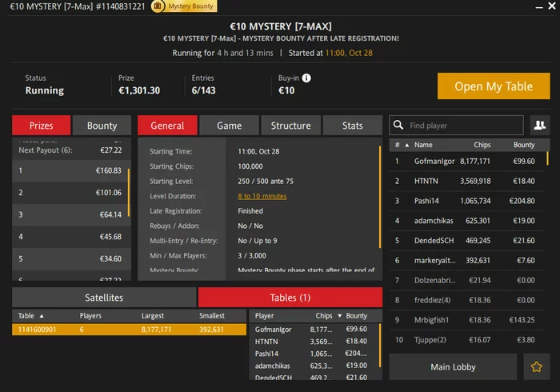The height and width of the screenshot is (392, 560).
Task: Click the Name column header
Action: click(x=423, y=145)
